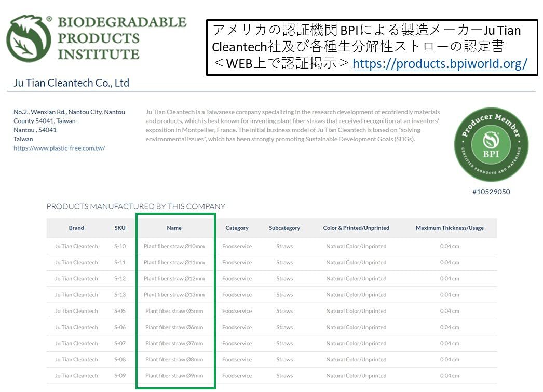Select Plant fiber straw Ø6mm name cell
Viewport: 543px width, 392px height.
tap(174, 327)
